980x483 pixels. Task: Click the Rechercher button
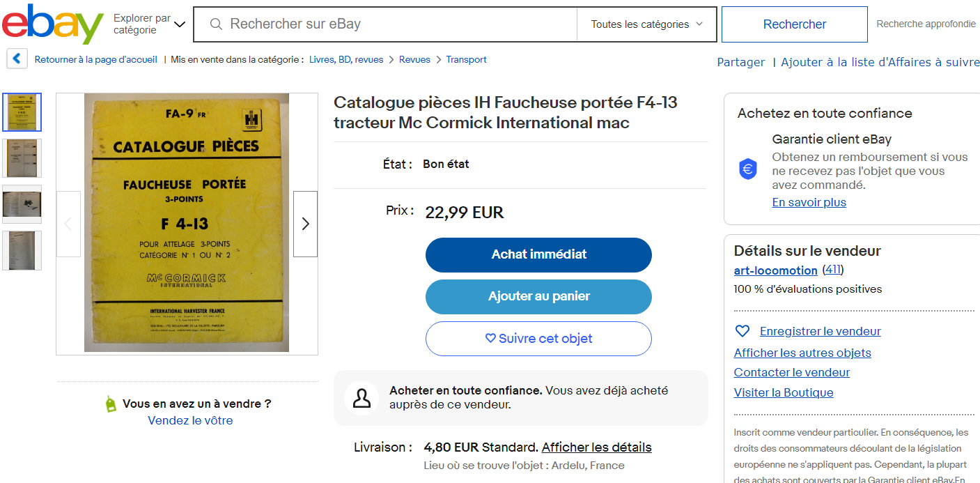[x=794, y=24]
